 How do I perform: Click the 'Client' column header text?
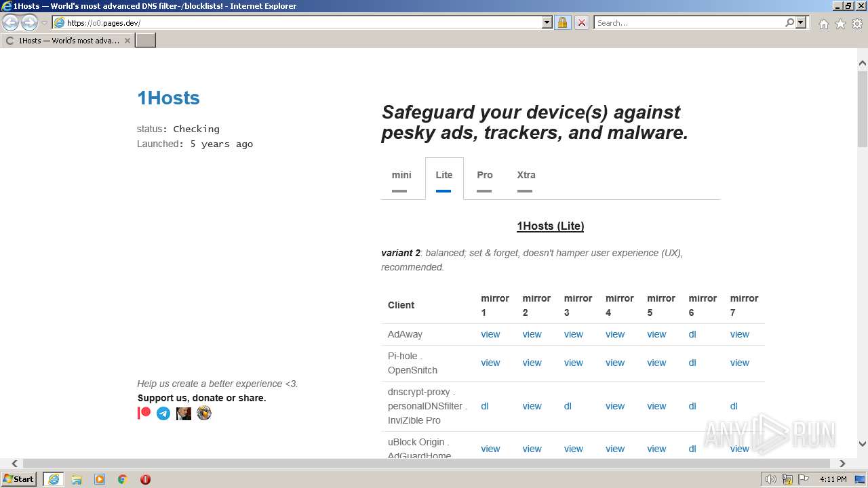[x=401, y=305]
